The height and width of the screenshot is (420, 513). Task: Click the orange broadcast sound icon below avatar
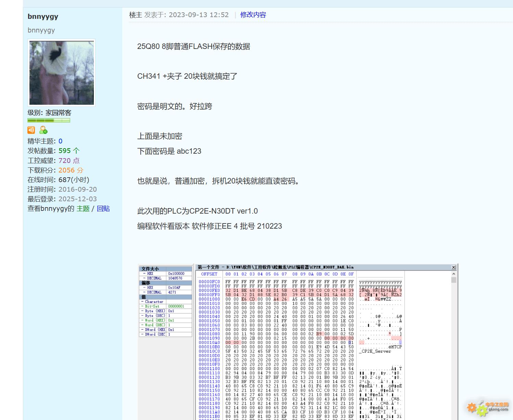pos(31,130)
